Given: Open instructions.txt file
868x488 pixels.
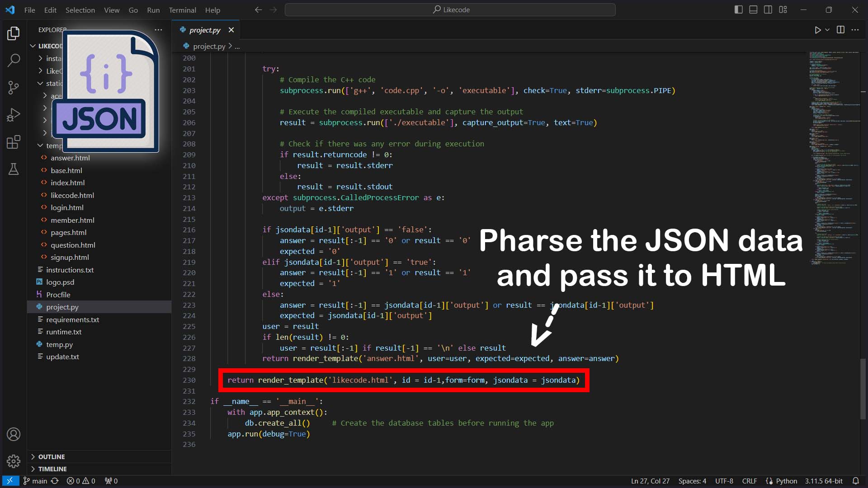Looking at the screenshot, I should click(70, 270).
